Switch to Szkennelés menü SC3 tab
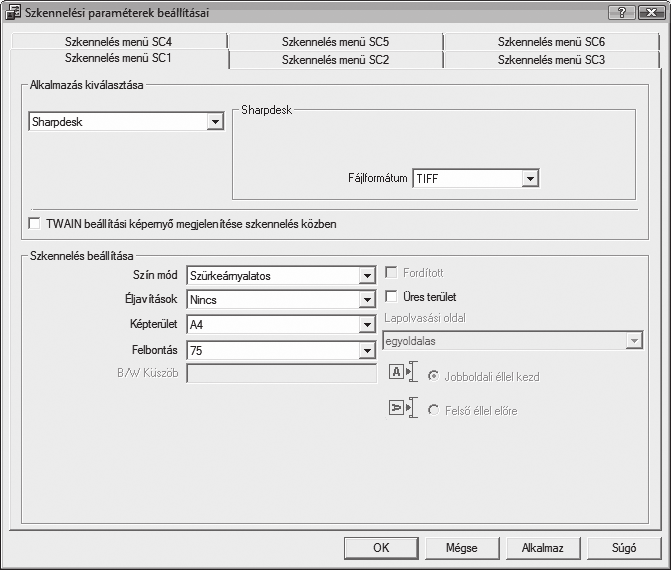Screen dimensions: 671x570 551,59
